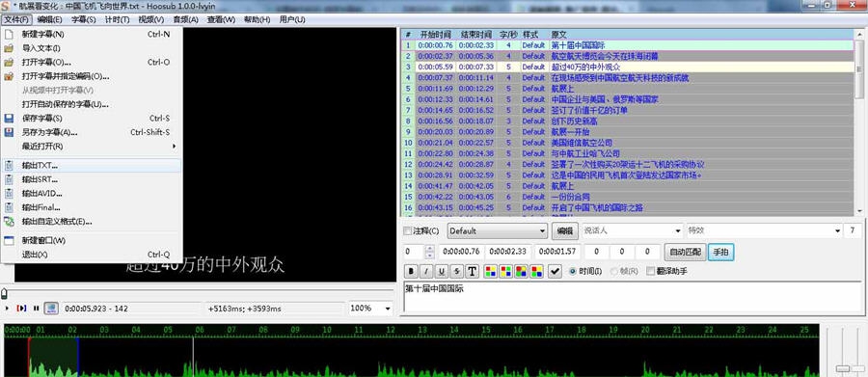Choose 输出SRT... export entry
The width and height of the screenshot is (868, 377).
coord(92,179)
